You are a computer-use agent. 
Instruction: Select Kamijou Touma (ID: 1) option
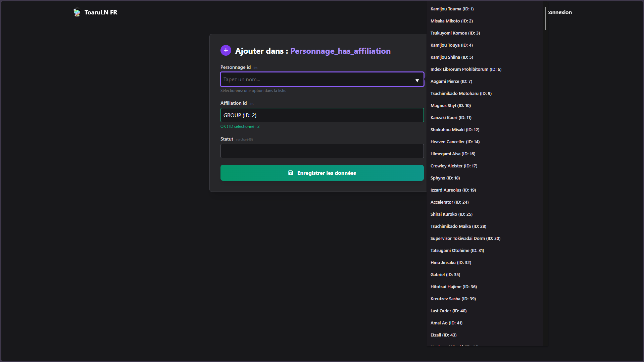click(452, 9)
